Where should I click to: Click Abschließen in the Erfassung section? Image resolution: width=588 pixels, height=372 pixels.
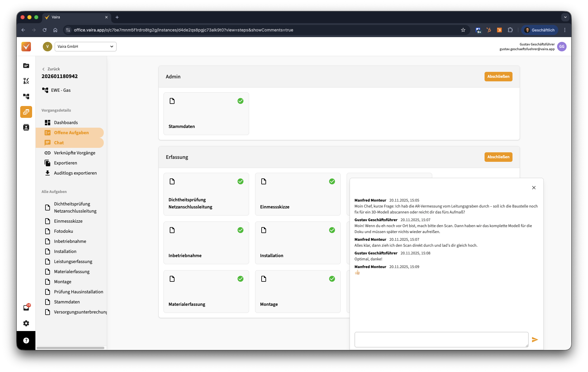pyautogui.click(x=498, y=157)
